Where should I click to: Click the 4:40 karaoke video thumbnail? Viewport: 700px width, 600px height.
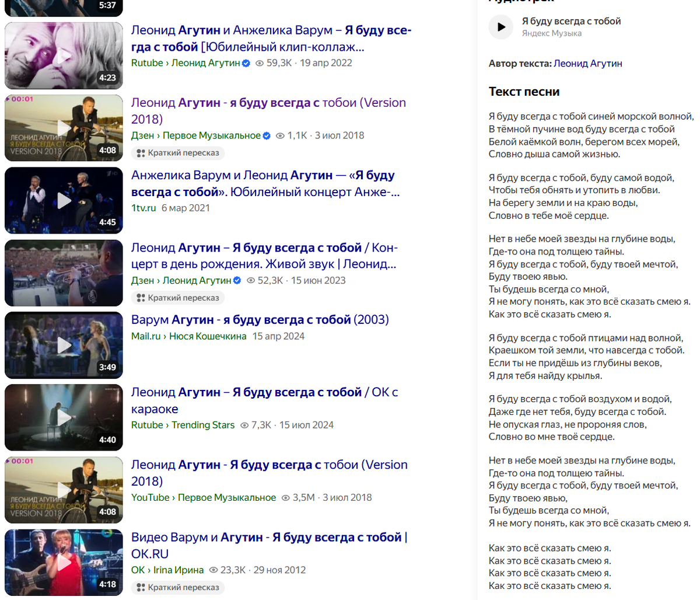[x=64, y=417]
